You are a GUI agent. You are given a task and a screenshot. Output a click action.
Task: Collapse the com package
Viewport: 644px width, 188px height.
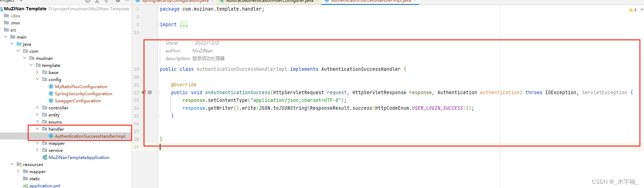tap(18, 51)
